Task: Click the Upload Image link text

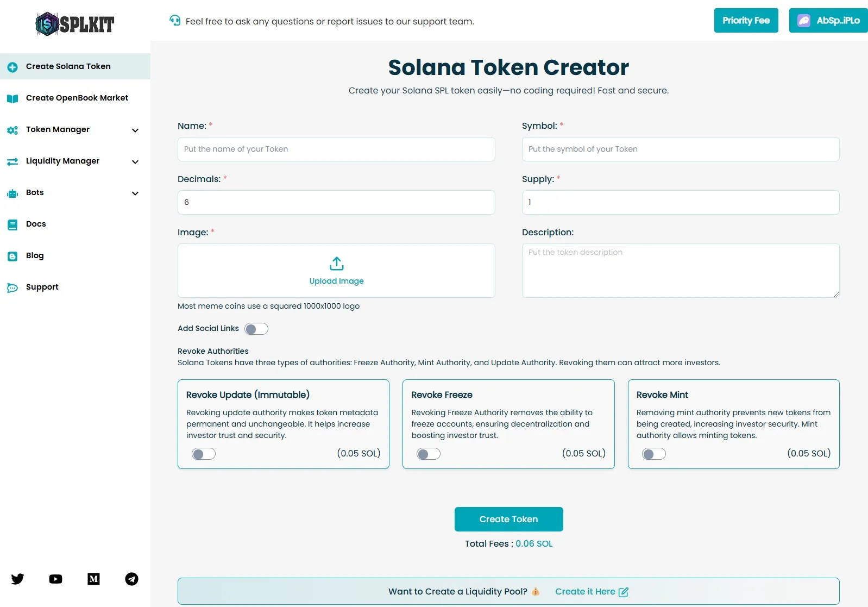Action: [336, 281]
